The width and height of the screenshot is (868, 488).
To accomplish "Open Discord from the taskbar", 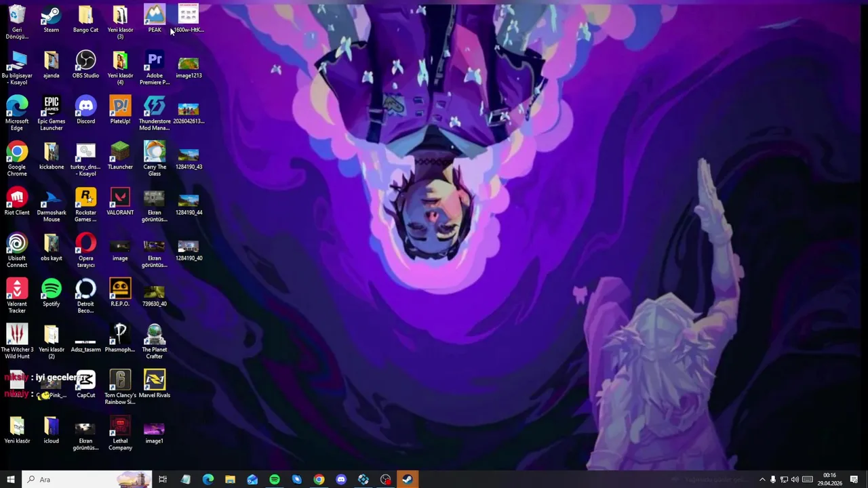I will [341, 479].
